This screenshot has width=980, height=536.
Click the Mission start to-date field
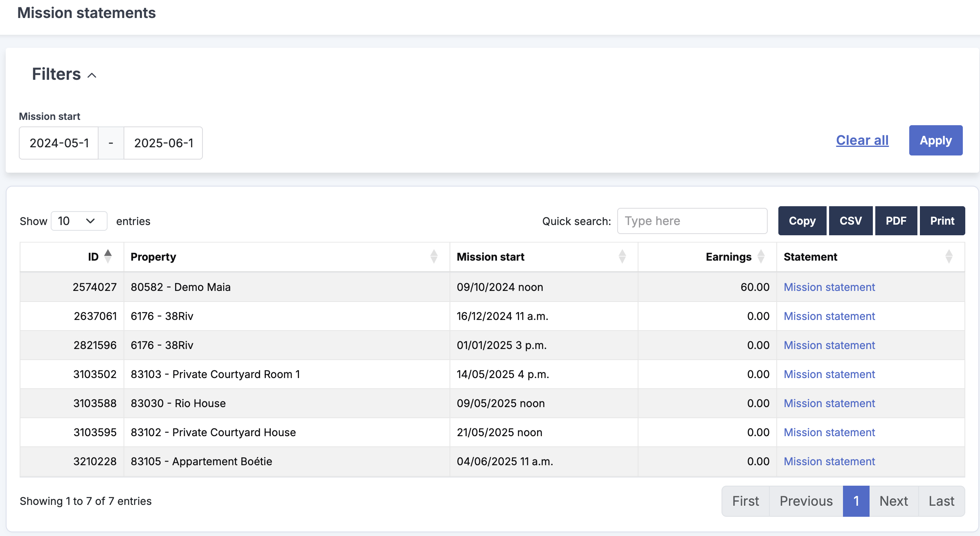pyautogui.click(x=163, y=143)
